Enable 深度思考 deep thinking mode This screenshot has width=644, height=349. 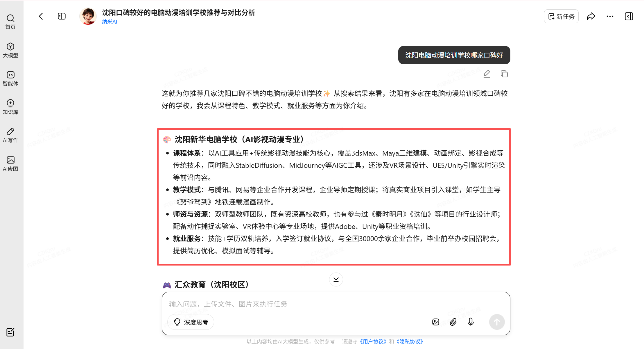coord(191,322)
